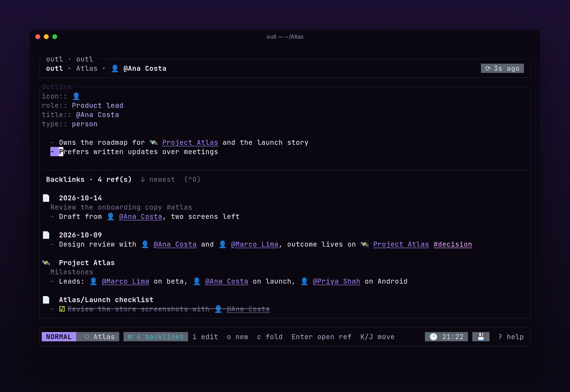Click the 'Review the onboarding copy #atlas' line
The image size is (570, 392).
(121, 207)
